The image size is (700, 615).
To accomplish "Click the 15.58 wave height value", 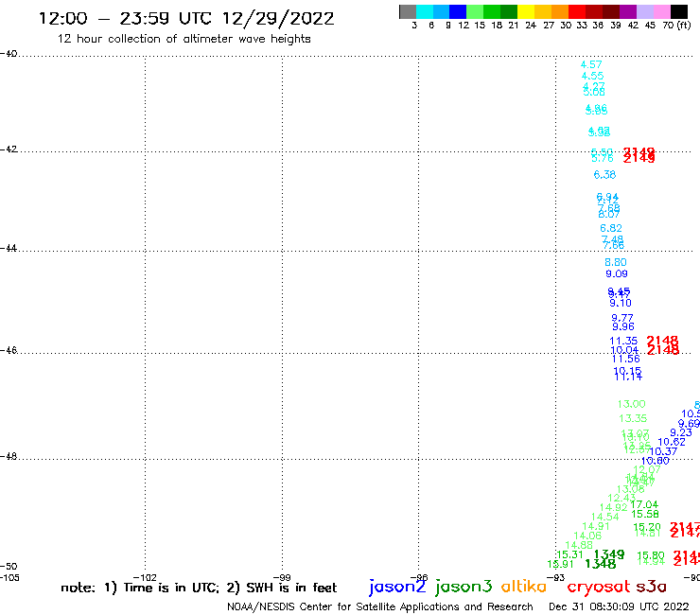I will (x=645, y=514).
